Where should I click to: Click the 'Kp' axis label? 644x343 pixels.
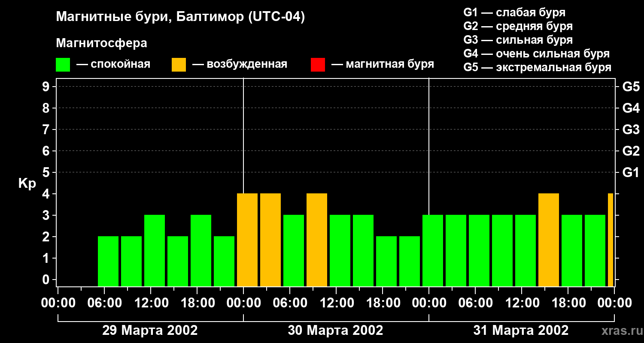tap(27, 184)
